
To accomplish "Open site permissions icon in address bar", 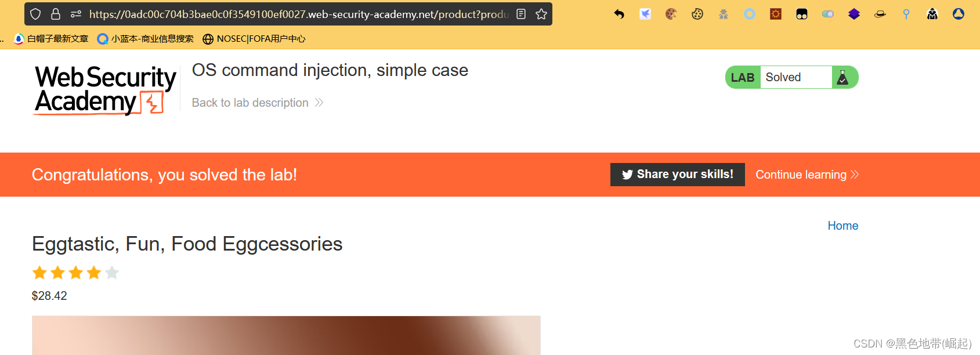I will pos(75,14).
